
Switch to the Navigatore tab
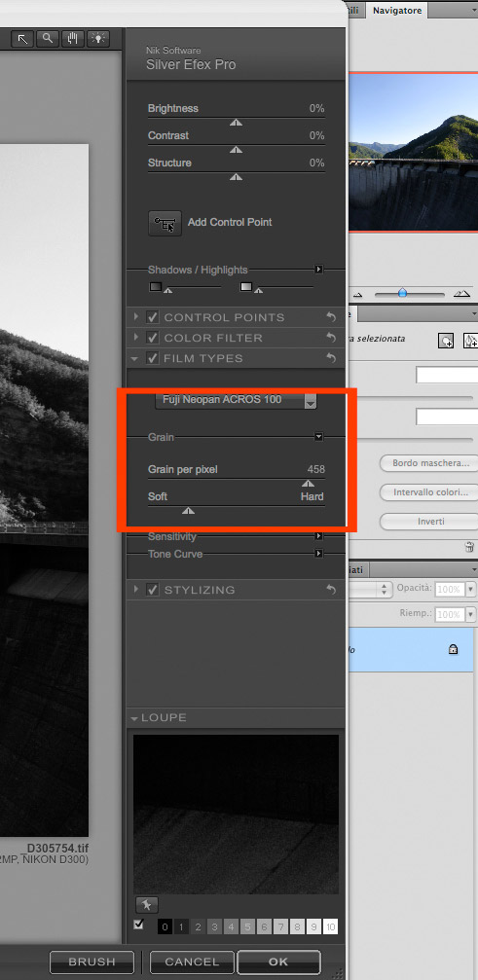tap(397, 10)
